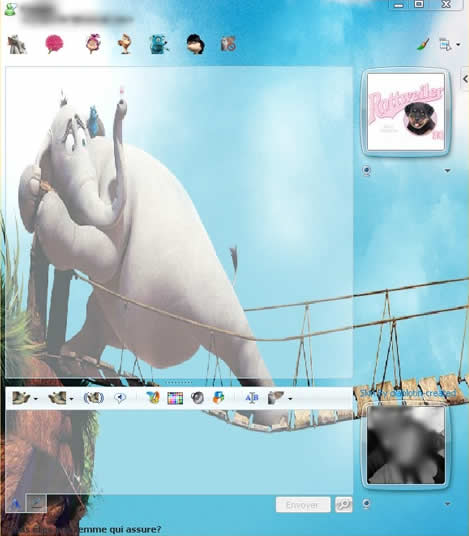Click the grey animal icon in top toolbar

(17, 44)
